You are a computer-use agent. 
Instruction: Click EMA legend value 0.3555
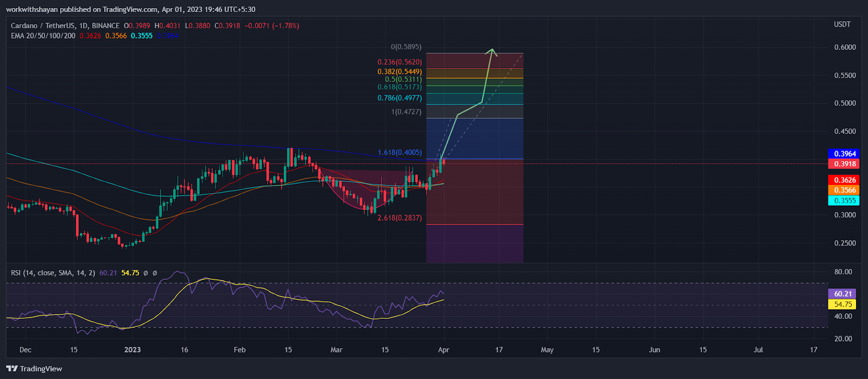pos(142,36)
